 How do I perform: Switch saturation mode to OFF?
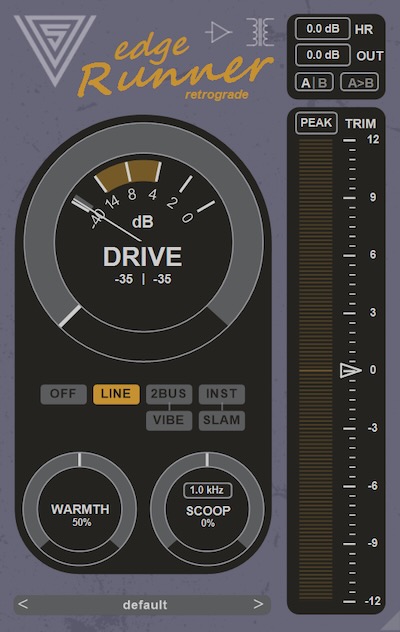[63, 394]
